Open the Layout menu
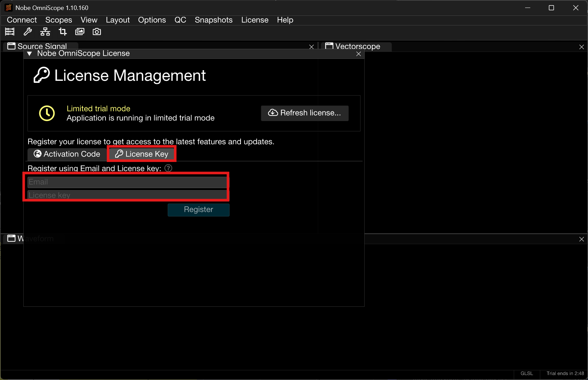Screen dimensions: 588x380 pyautogui.click(x=118, y=20)
